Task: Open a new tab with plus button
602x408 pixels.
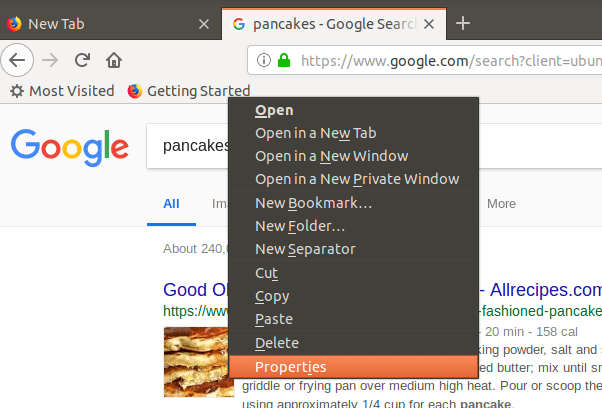Action: (x=463, y=23)
